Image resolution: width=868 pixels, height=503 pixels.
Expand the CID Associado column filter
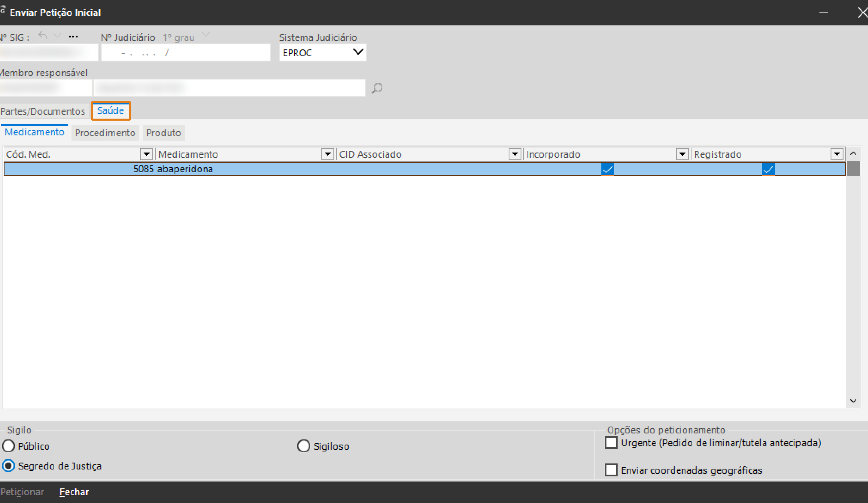tap(515, 154)
